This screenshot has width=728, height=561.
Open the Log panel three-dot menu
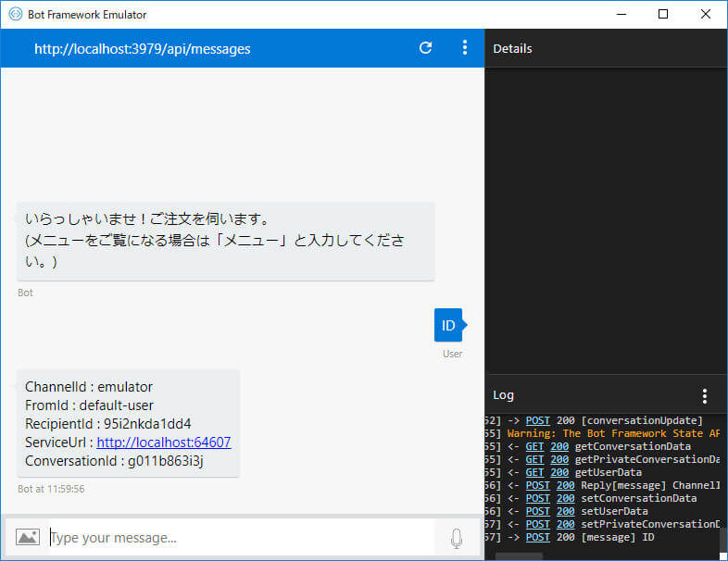705,396
